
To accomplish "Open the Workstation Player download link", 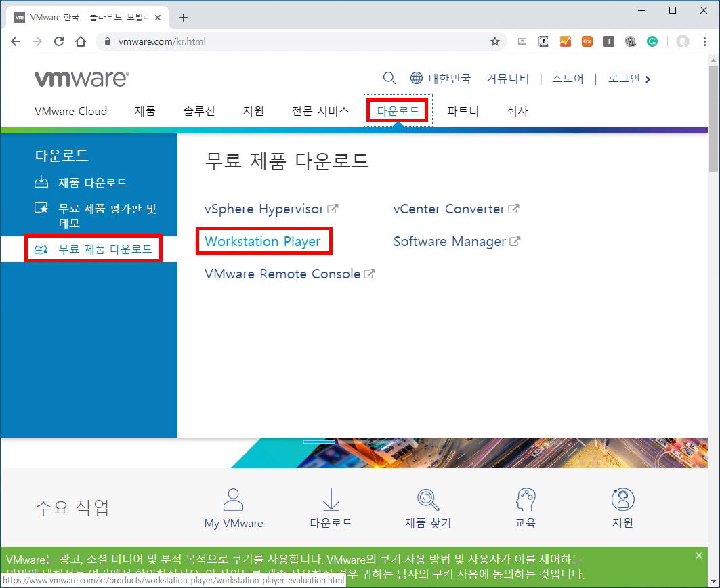I will pyautogui.click(x=263, y=241).
